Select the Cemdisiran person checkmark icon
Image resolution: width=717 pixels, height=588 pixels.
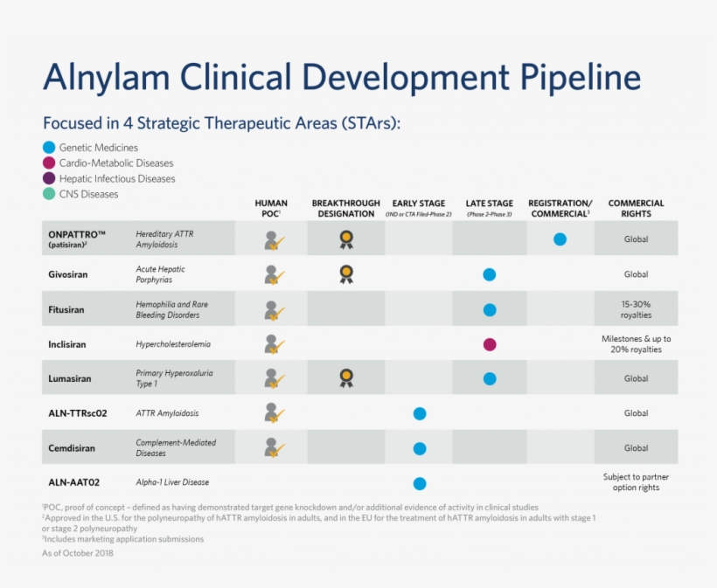click(x=273, y=446)
